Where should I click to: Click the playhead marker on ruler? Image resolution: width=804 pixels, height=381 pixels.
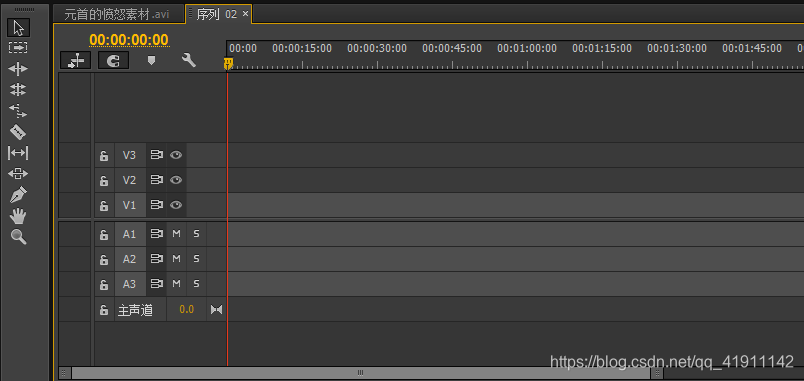[228, 64]
